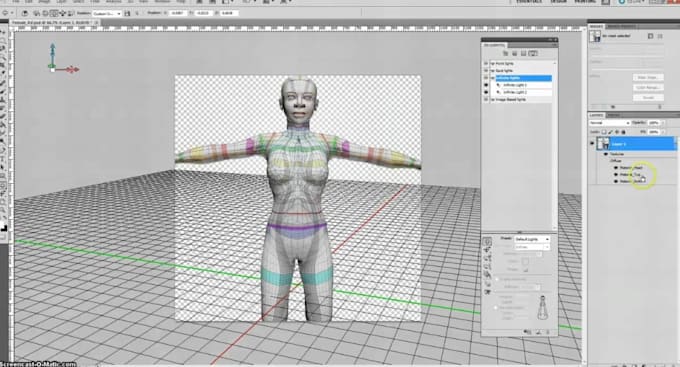Add pixel mask icon in Masks panel
The width and height of the screenshot is (680, 367).
[x=651, y=36]
